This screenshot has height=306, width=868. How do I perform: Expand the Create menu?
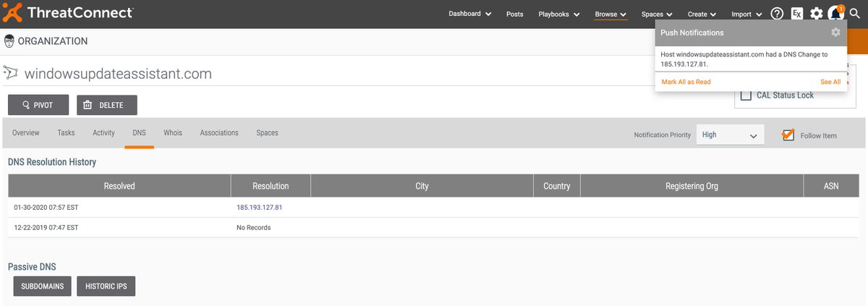[x=702, y=14]
